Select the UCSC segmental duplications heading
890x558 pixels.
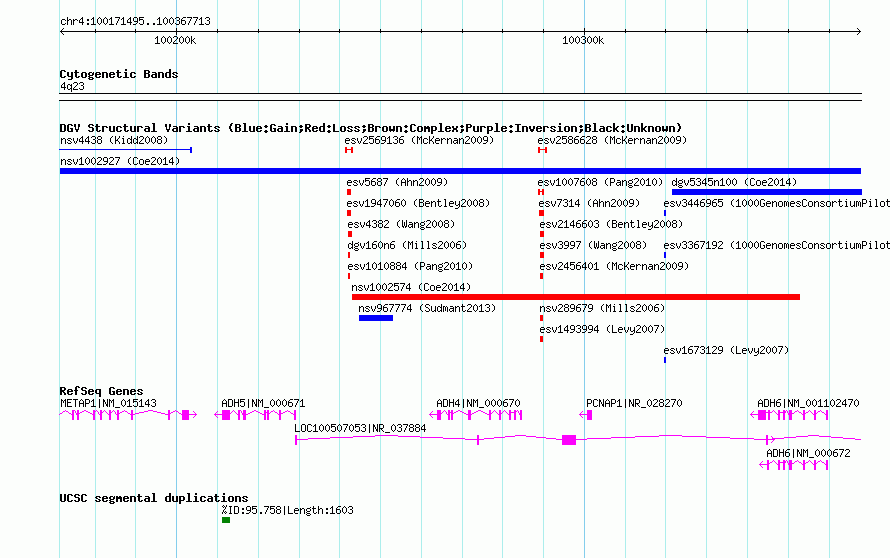[x=154, y=498]
